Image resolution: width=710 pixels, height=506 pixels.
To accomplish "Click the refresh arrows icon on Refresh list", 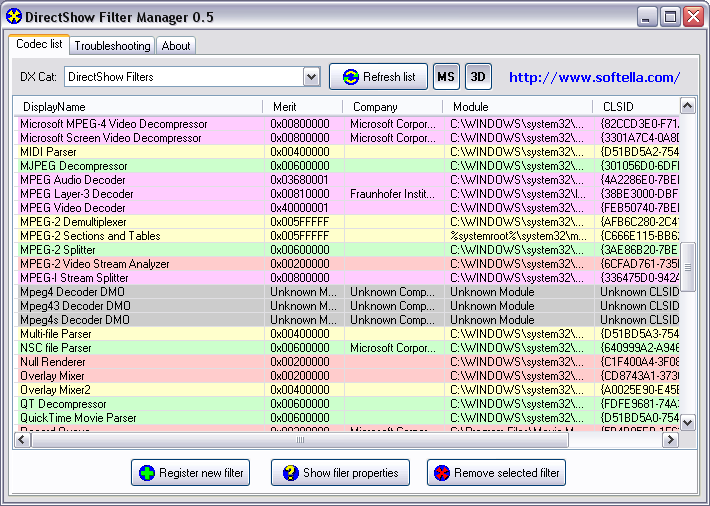I will pyautogui.click(x=350, y=77).
